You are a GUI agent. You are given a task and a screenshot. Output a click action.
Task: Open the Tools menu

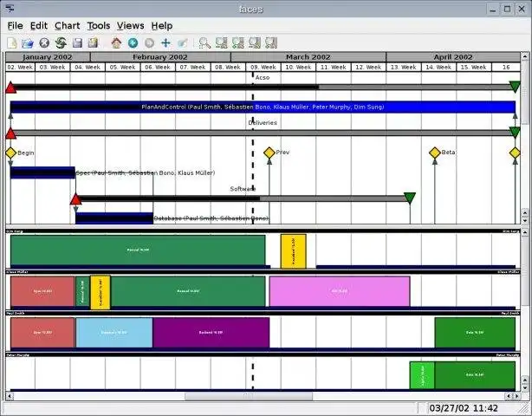tap(99, 26)
